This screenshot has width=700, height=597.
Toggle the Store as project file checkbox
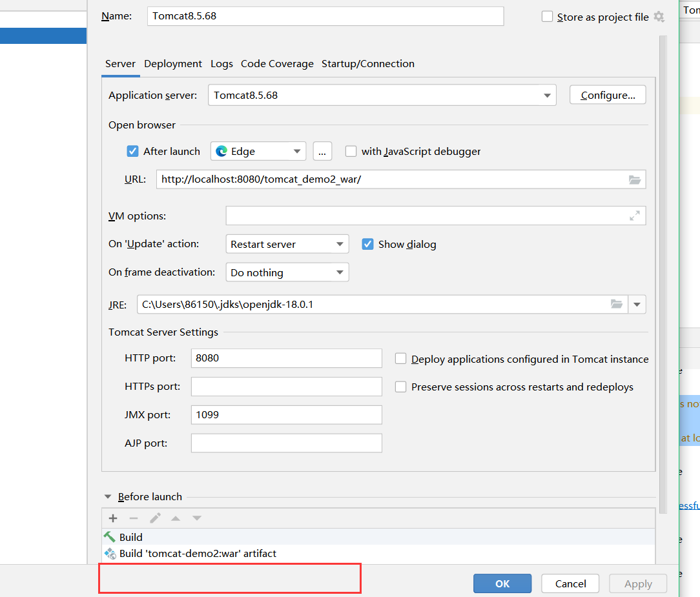click(x=548, y=17)
